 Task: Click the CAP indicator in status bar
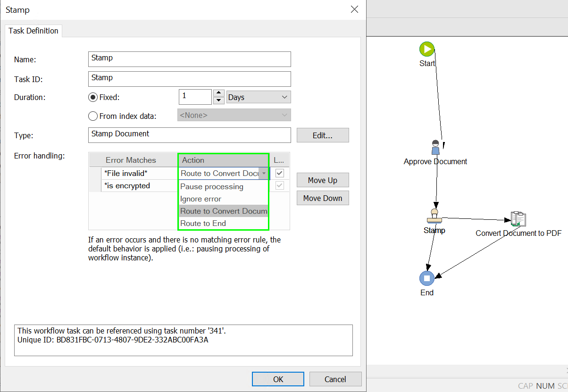point(526,386)
